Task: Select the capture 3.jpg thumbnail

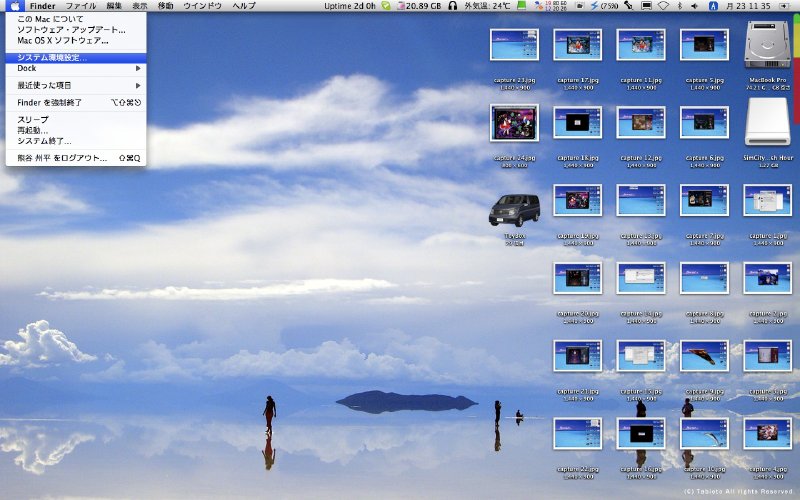Action: (x=767, y=356)
